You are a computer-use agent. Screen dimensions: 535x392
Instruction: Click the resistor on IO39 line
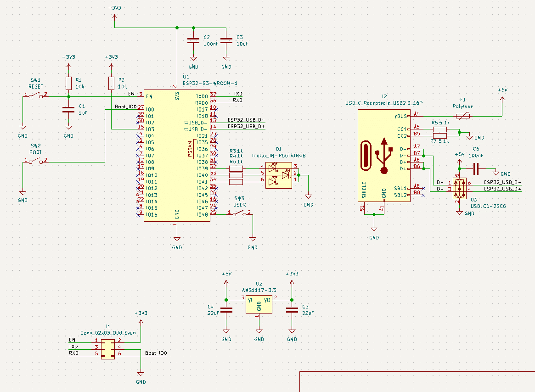236,168
